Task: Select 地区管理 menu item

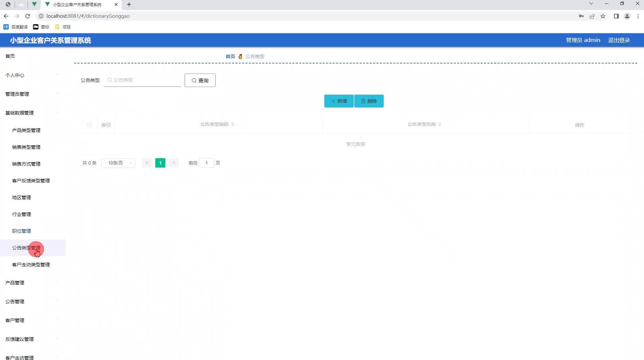Action: pyautogui.click(x=33, y=197)
